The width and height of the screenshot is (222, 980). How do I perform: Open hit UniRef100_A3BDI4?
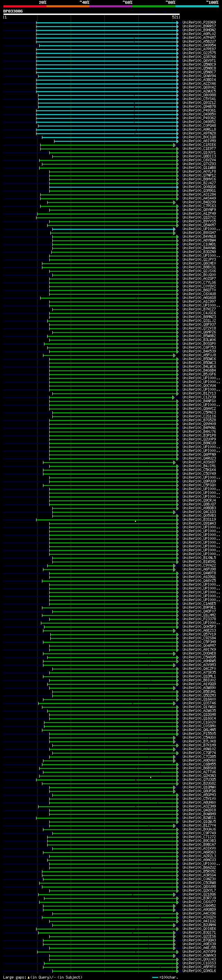tap(199, 80)
